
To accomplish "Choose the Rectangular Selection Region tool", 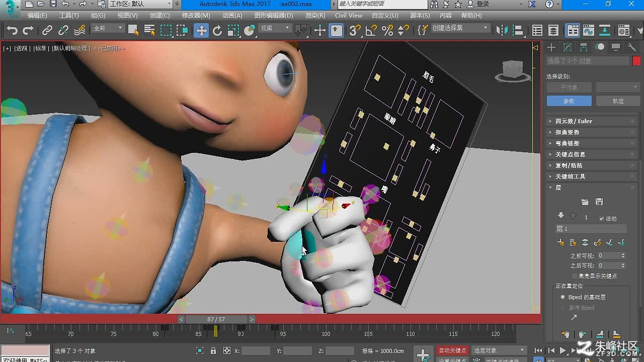I will click(x=166, y=31).
